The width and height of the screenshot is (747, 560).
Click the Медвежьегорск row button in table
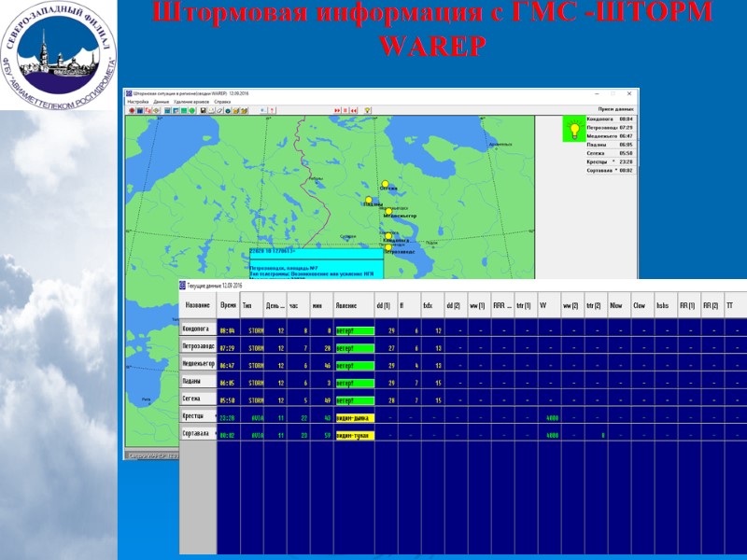(198, 363)
